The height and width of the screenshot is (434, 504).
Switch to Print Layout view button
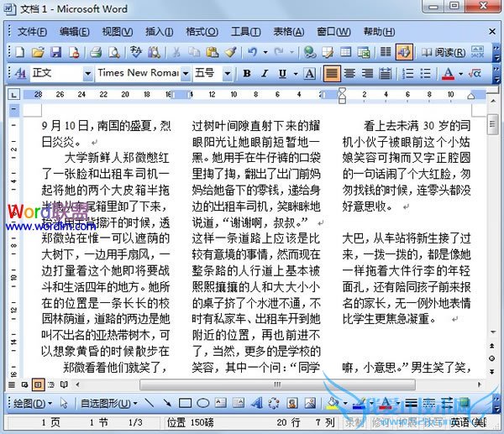click(39, 384)
